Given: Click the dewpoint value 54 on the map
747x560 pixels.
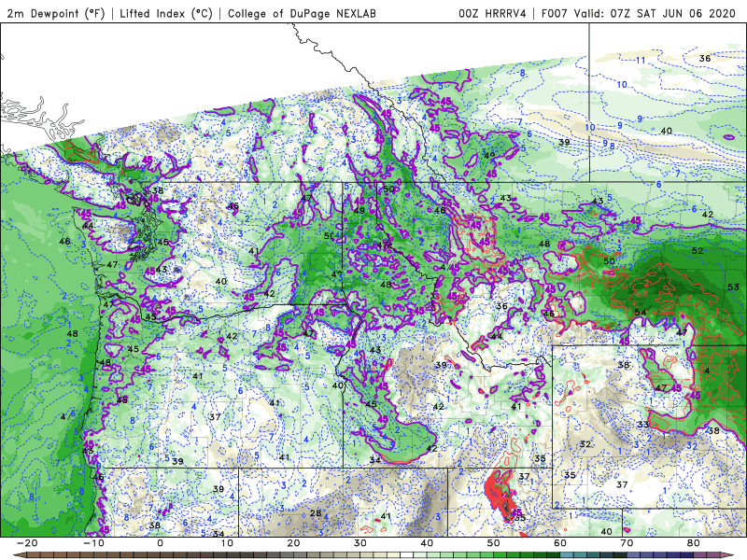Looking at the screenshot, I should (x=641, y=313).
